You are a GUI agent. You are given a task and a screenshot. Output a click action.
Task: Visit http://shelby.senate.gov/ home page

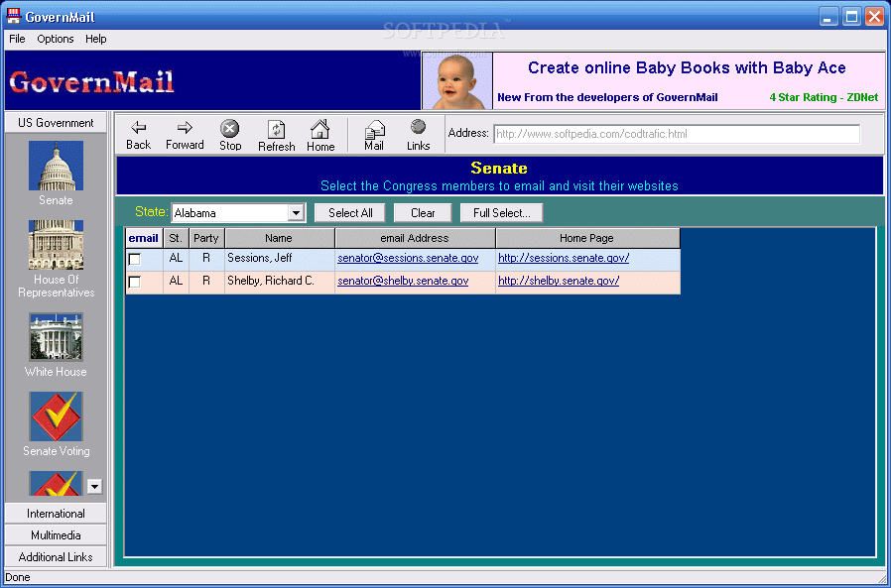pos(559,281)
